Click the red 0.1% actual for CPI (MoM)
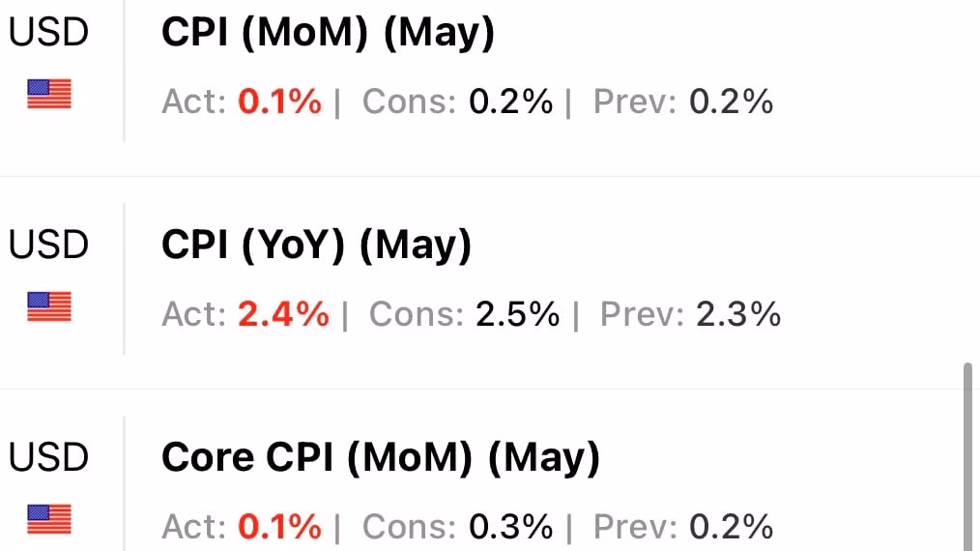Viewport: 980px width, 551px height. click(x=279, y=101)
